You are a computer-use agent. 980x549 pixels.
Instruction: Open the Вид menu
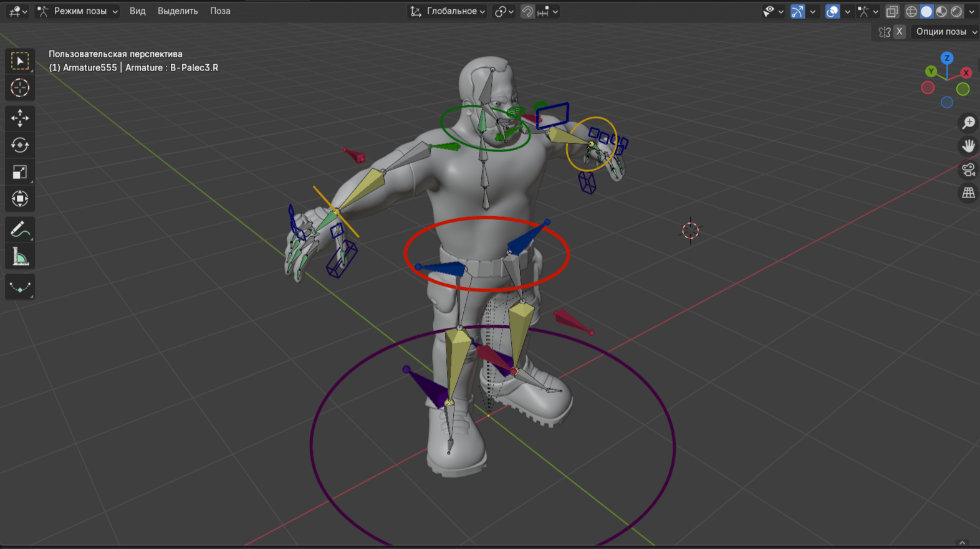click(x=137, y=11)
